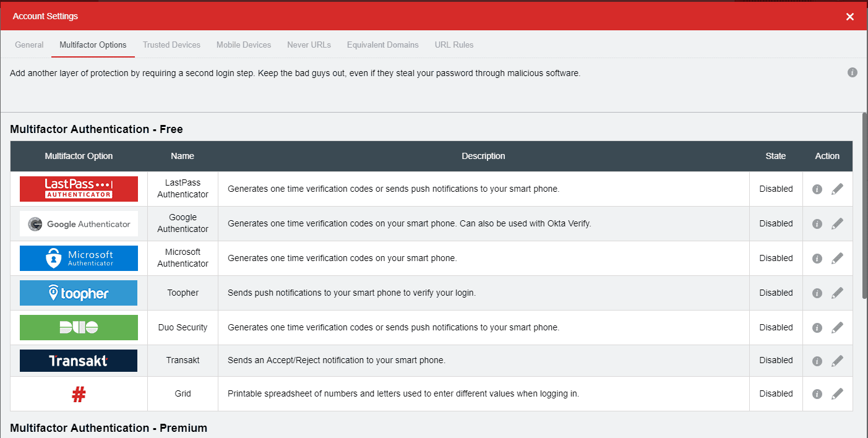Image resolution: width=868 pixels, height=438 pixels.
Task: Click Disabled state for Google Authenticator
Action: pyautogui.click(x=776, y=223)
